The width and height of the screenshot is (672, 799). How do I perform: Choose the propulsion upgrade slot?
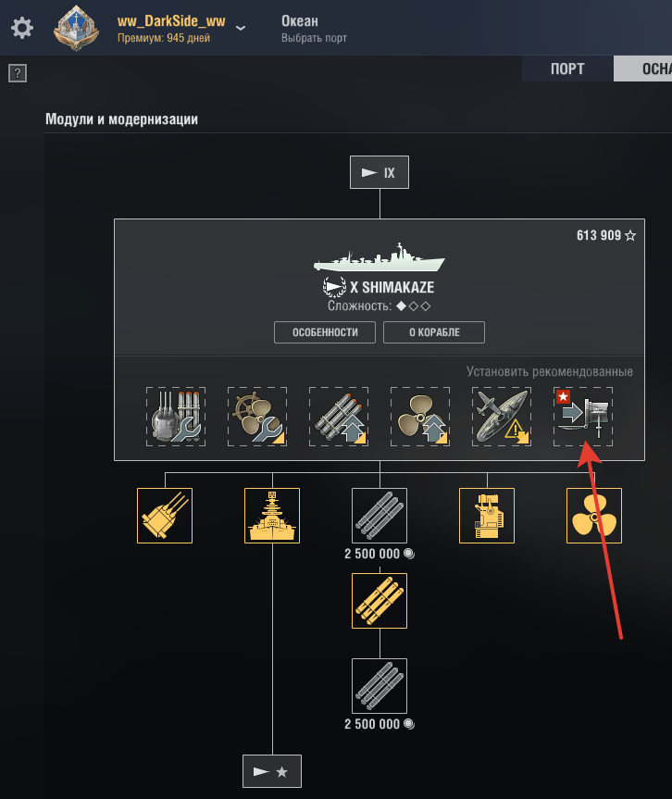420,417
